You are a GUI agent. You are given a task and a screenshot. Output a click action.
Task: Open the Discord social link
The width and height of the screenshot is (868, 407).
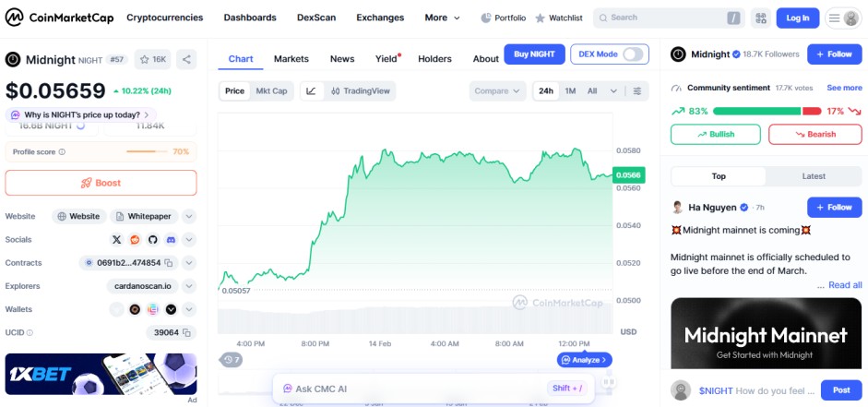pos(171,240)
